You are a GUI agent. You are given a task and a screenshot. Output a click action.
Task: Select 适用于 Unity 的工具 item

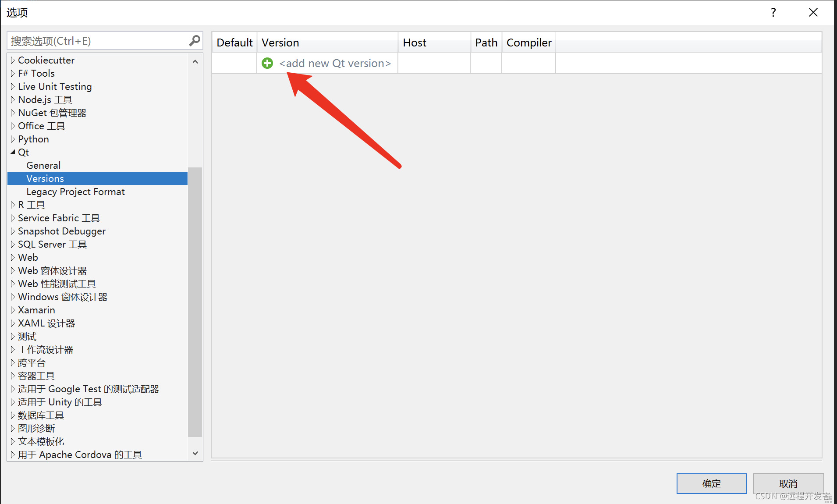click(60, 402)
